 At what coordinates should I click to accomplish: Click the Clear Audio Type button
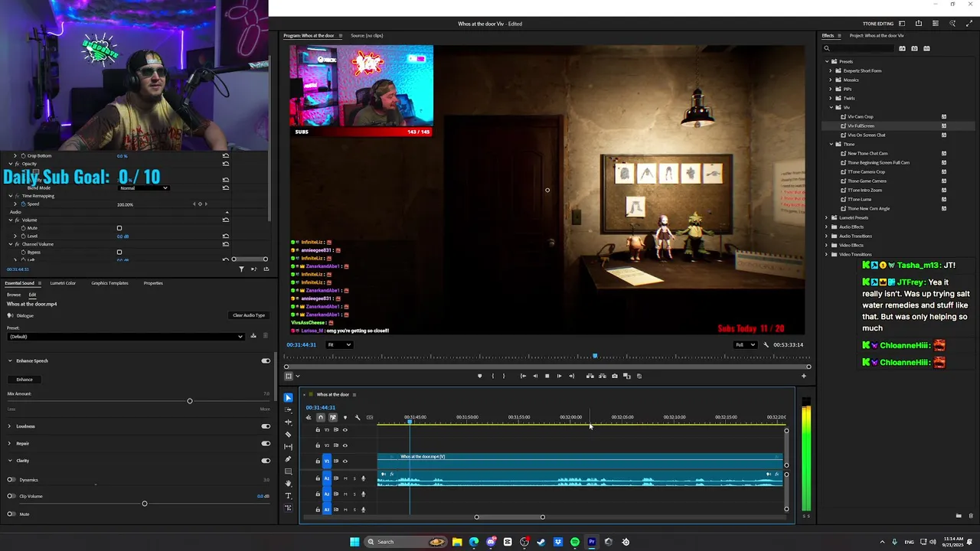(249, 315)
